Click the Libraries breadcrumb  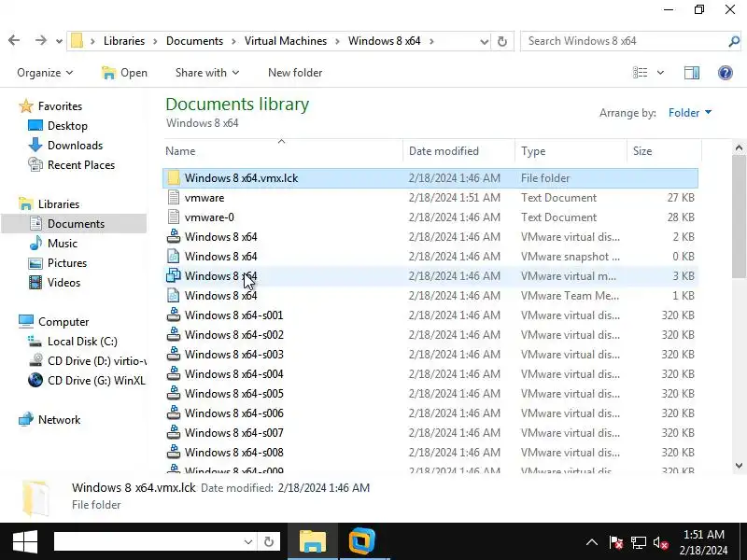tap(124, 41)
